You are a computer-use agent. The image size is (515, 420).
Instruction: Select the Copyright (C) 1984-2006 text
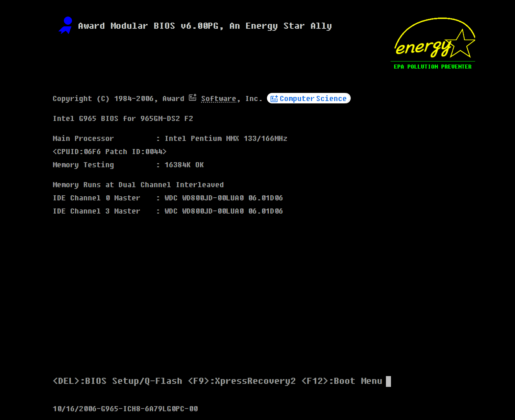pyautogui.click(x=103, y=99)
